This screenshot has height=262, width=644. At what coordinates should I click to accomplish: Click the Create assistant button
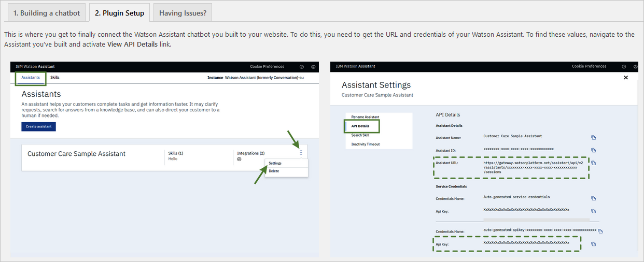point(38,126)
